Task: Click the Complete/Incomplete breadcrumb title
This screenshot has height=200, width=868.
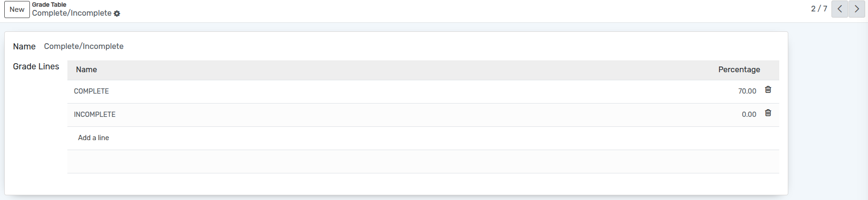Action: (72, 13)
